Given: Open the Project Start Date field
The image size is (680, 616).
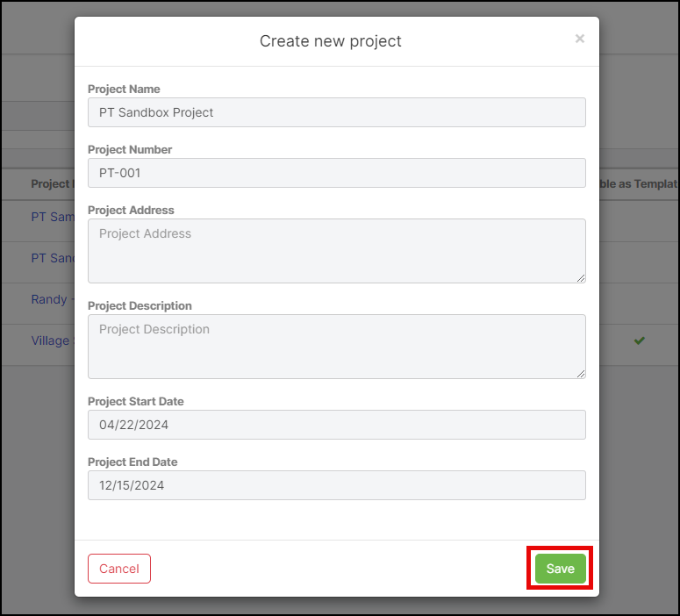Looking at the screenshot, I should 337,425.
